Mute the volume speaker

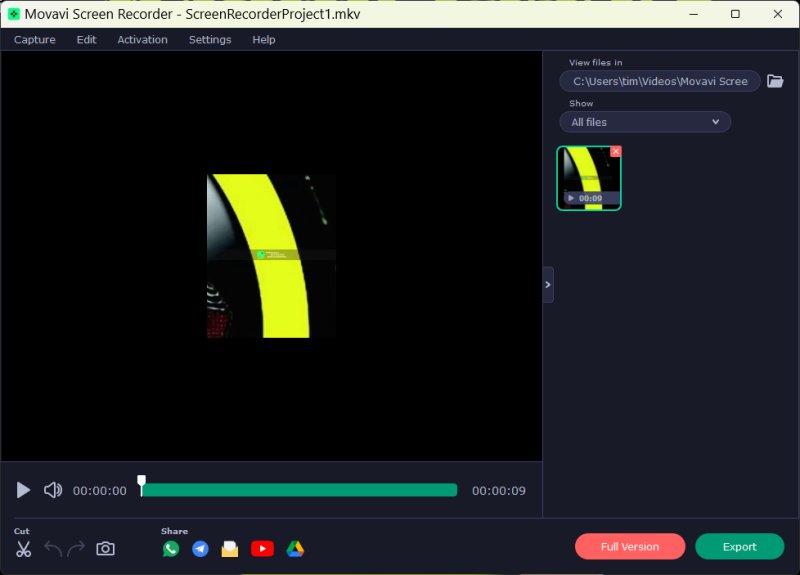click(53, 490)
